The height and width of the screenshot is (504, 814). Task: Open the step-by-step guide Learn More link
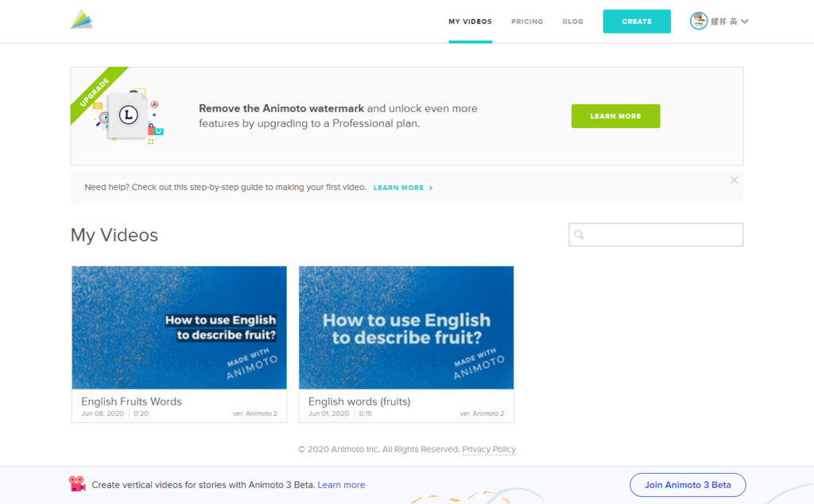403,188
